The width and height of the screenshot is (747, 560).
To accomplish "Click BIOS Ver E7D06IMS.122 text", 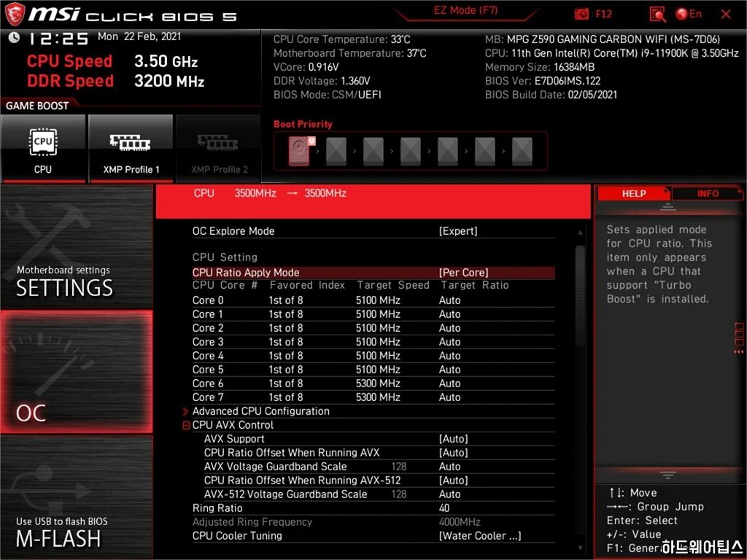I will tap(543, 81).
